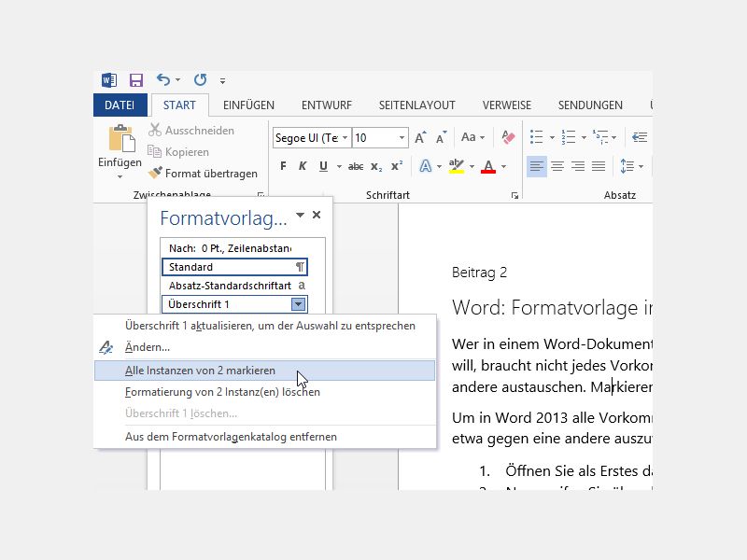Open the Aa change case menu
Image resolution: width=747 pixels, height=560 pixels.
(x=472, y=137)
